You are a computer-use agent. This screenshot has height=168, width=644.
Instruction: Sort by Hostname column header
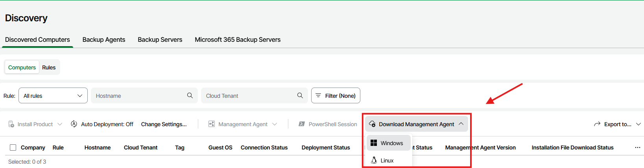pos(98,147)
